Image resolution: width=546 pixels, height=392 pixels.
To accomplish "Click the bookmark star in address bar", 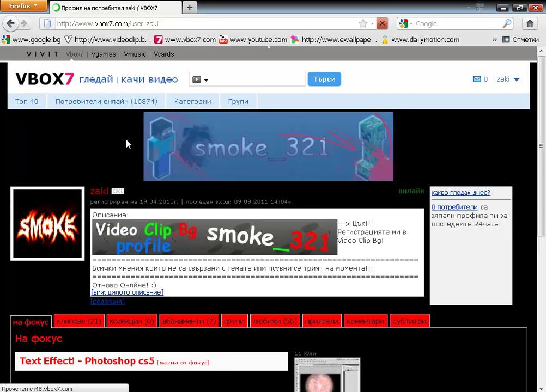I will tap(363, 23).
